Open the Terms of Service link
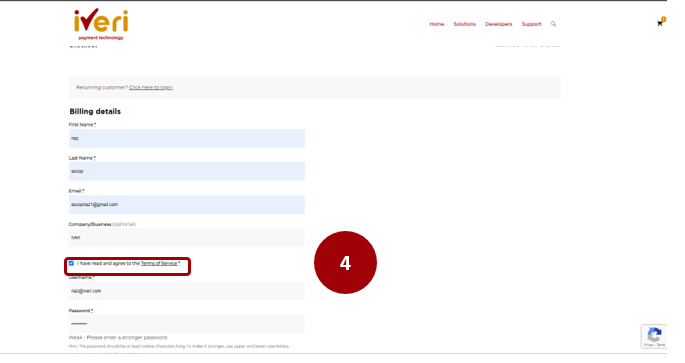 [159, 263]
